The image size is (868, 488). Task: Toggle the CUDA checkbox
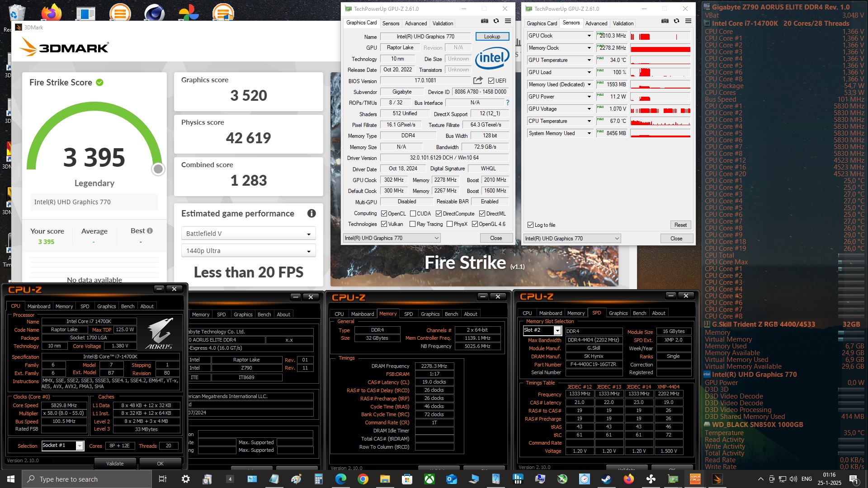(412, 214)
